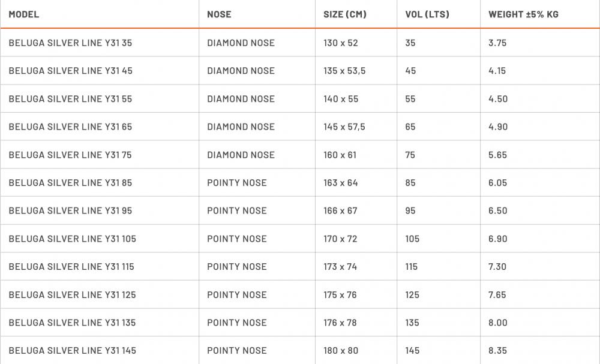This screenshot has width=600, height=364.
Task: Click the NOSE column header
Action: [x=219, y=14]
